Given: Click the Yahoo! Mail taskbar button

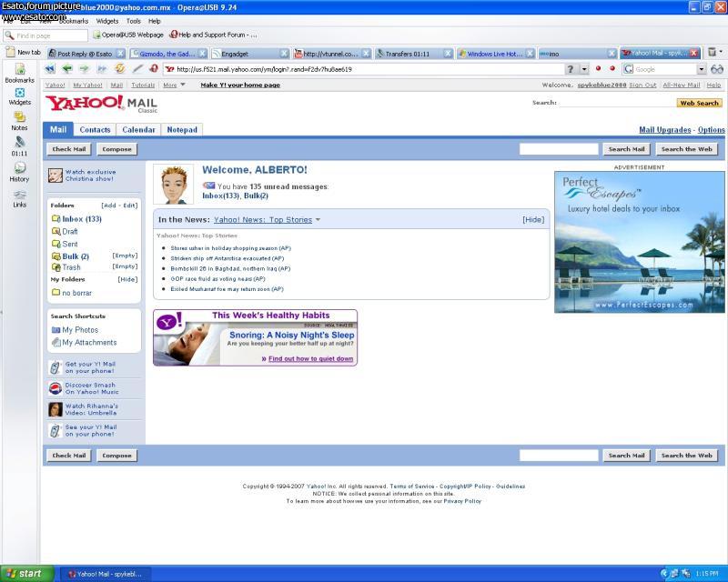Looking at the screenshot, I should pyautogui.click(x=106, y=574).
